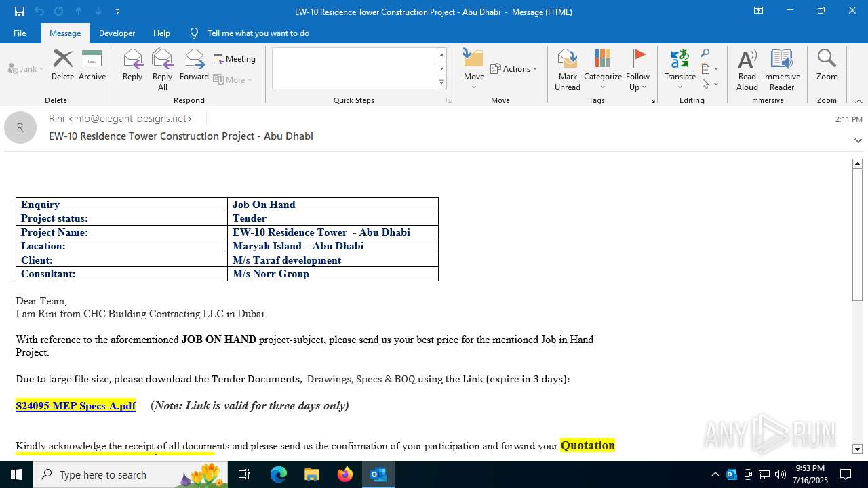Screen dimensions: 868x488
Task: Click the Outlook taskbar icon
Action: (378, 474)
